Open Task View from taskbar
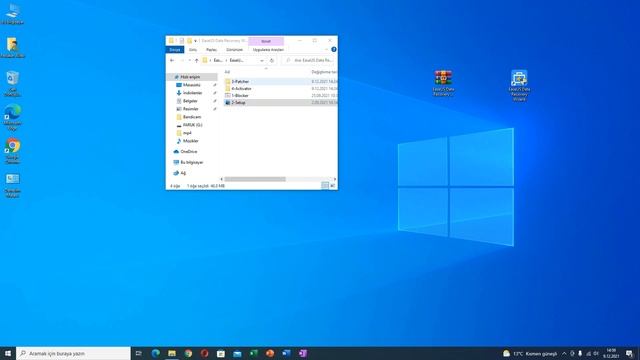640x360 pixels. 139,353
